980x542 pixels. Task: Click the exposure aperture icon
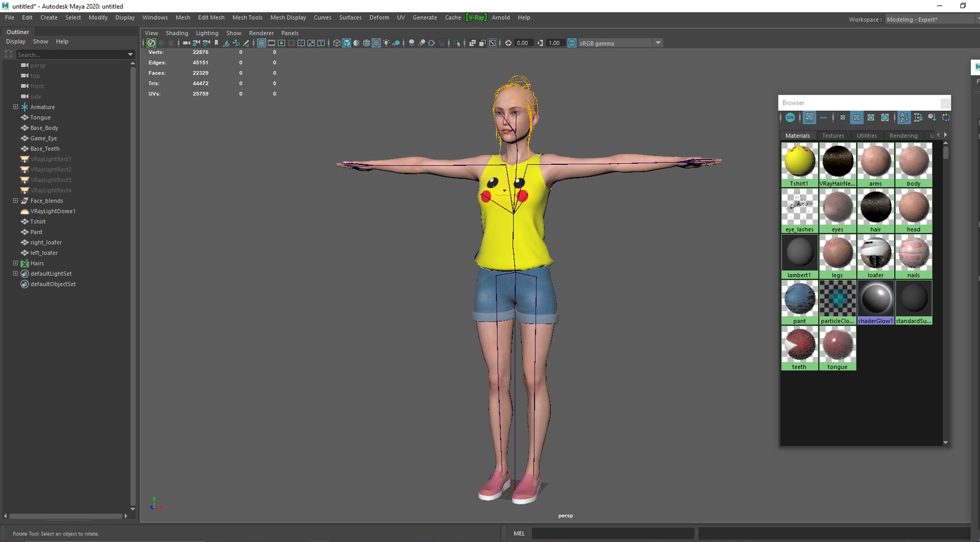point(508,43)
